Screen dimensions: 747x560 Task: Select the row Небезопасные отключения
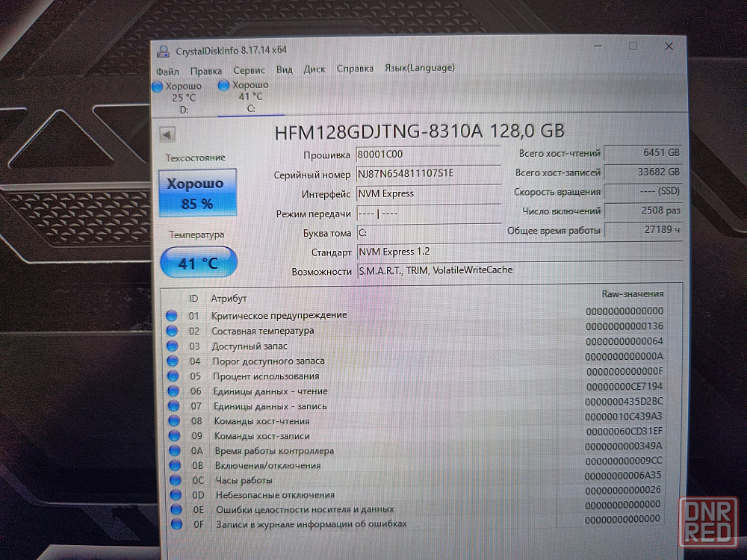(x=415, y=492)
